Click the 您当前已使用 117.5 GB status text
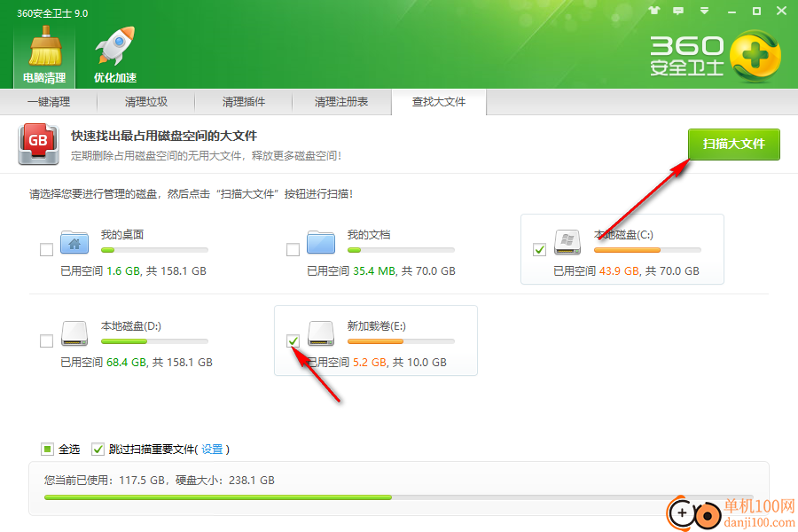This screenshot has height=532, width=798. 160,480
